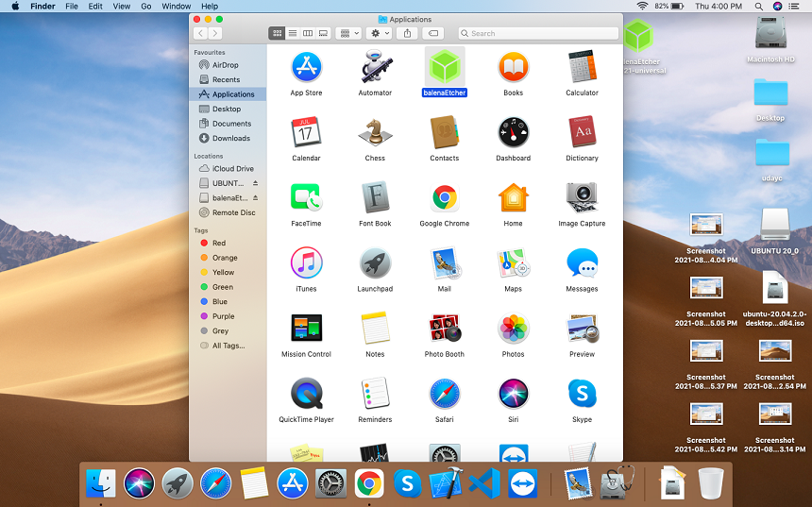Go back with the Finder back arrow
Viewport: 812px width, 507px height.
200,33
